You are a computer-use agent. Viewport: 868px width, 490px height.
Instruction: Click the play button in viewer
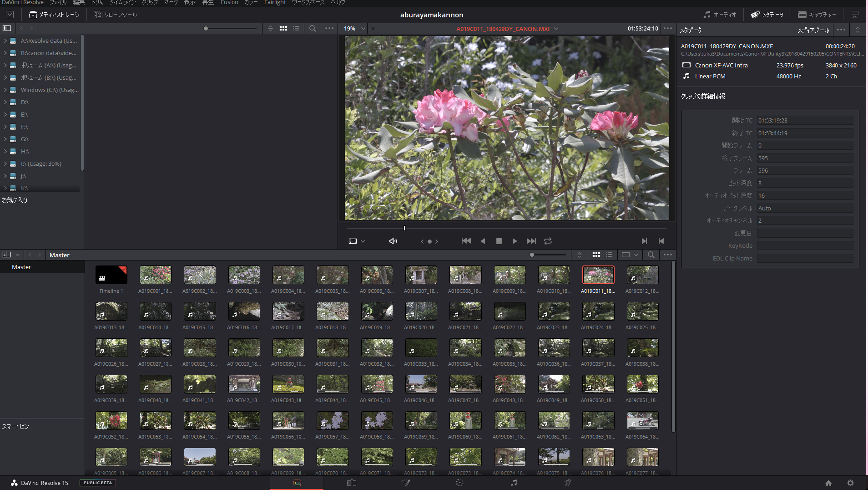tap(515, 241)
